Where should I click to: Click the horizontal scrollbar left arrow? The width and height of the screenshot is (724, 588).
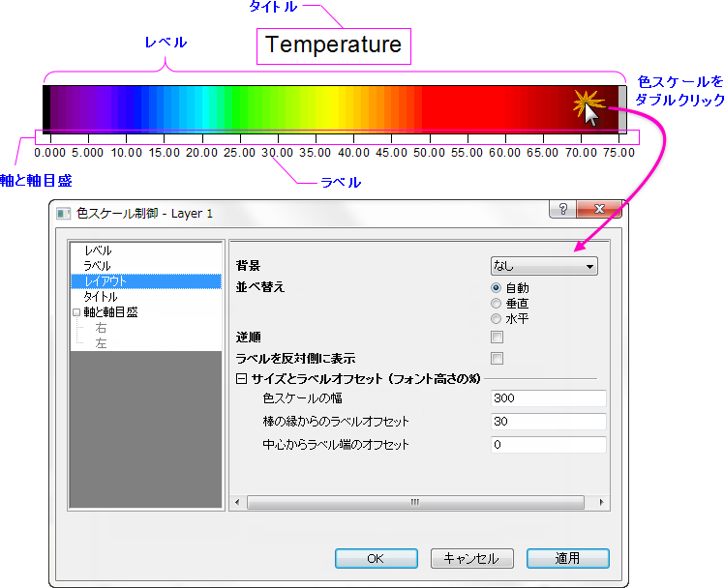[237, 502]
